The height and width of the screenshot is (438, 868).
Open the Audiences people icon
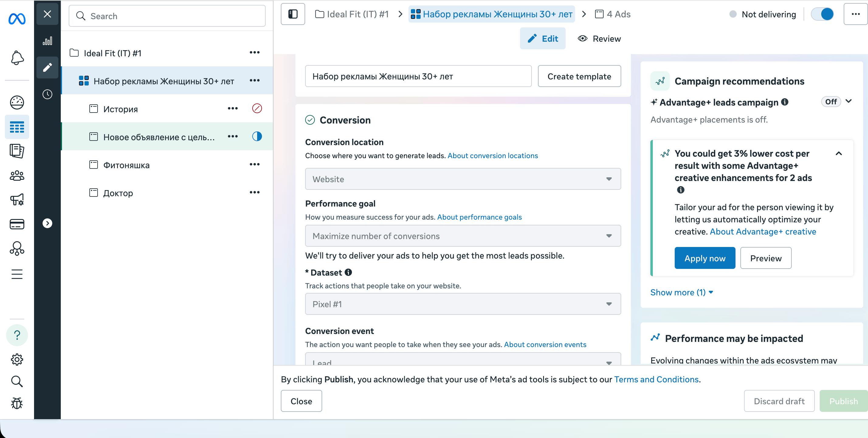click(x=17, y=175)
